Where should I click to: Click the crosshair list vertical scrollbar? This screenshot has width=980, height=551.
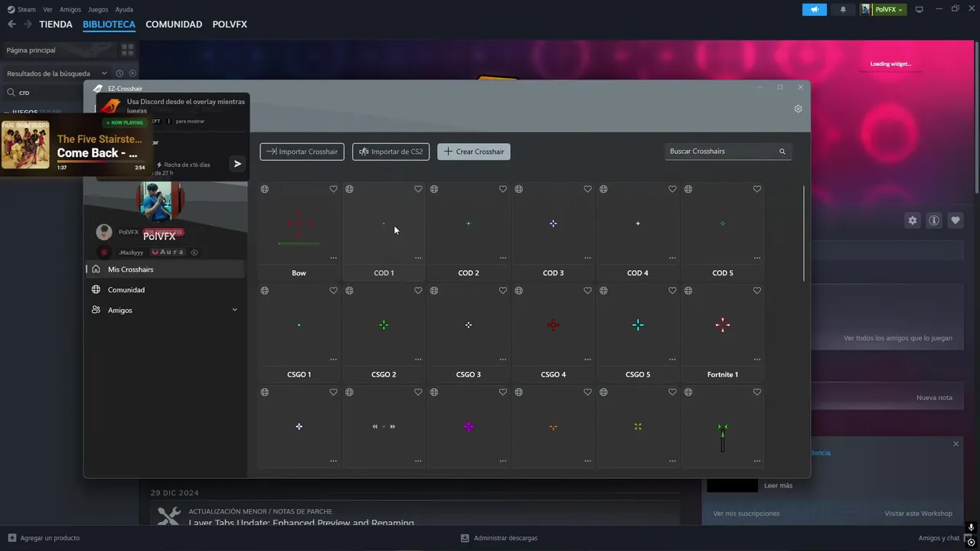803,233
